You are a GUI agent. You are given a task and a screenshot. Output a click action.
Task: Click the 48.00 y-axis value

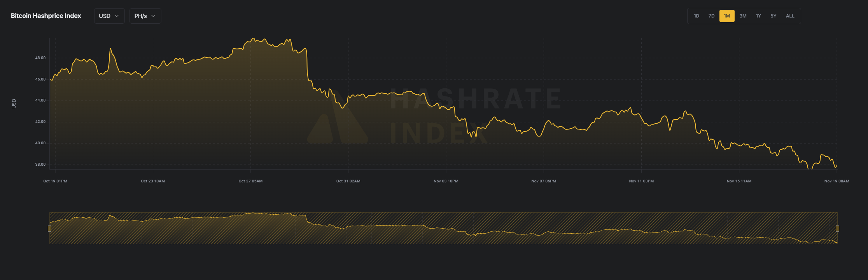click(x=40, y=58)
